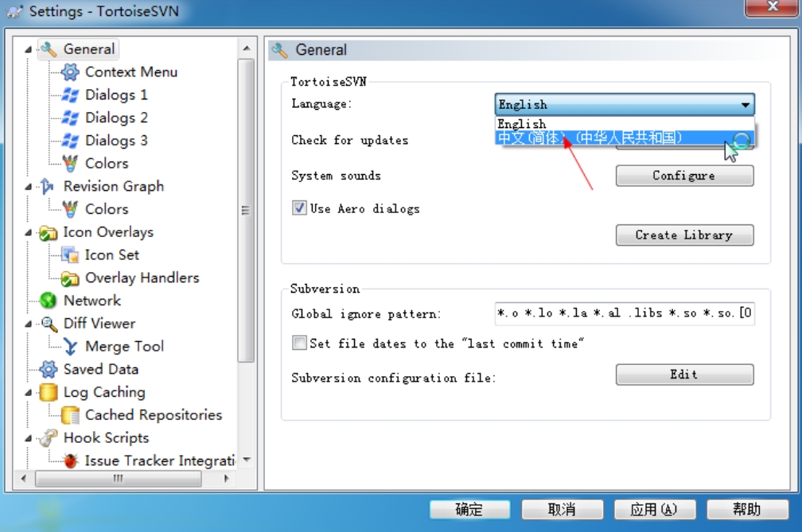Click the Dialogs 1 windows icon
The image size is (802, 532).
(70, 95)
